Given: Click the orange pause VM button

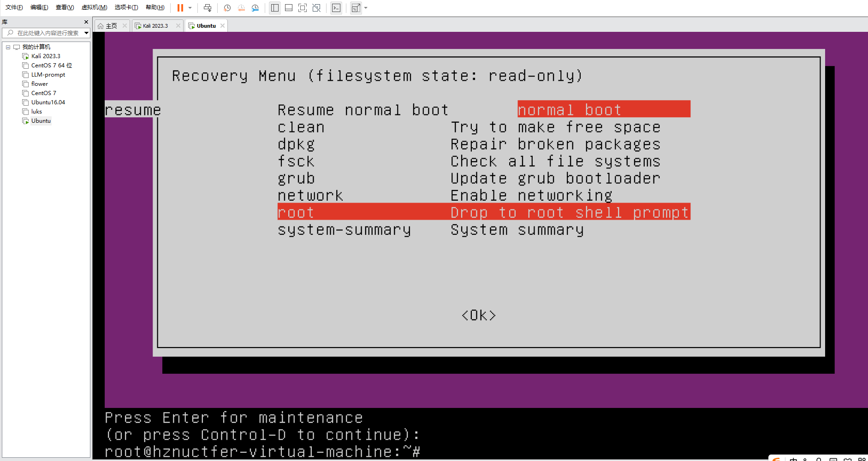Looking at the screenshot, I should tap(180, 8).
